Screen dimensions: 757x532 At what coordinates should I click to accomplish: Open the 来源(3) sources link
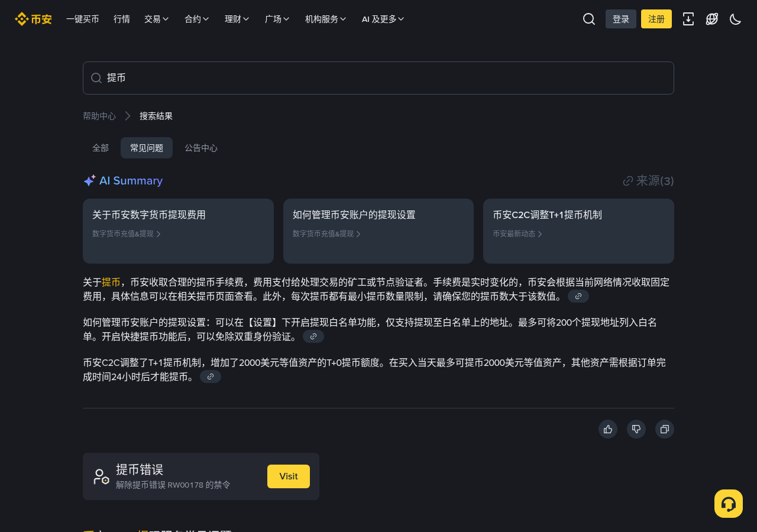[649, 181]
